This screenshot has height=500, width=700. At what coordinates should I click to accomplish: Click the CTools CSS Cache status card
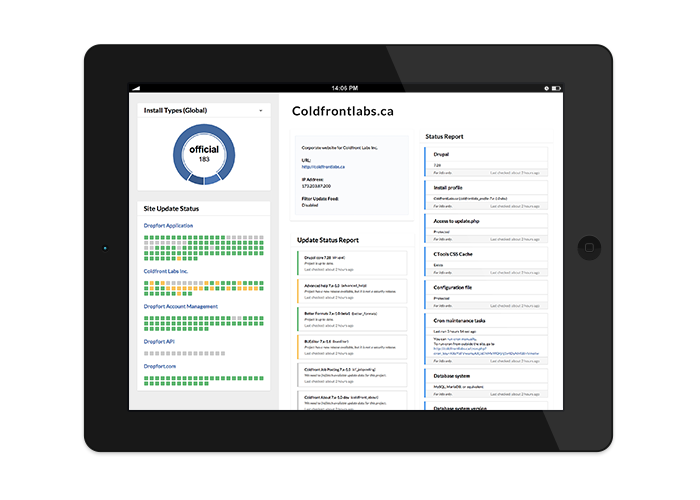pyautogui.click(x=486, y=262)
